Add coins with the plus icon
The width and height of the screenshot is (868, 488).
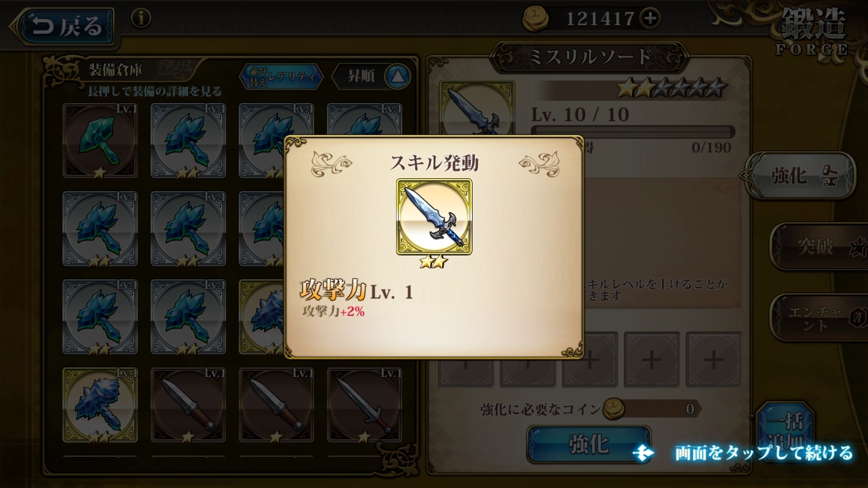coord(650,19)
